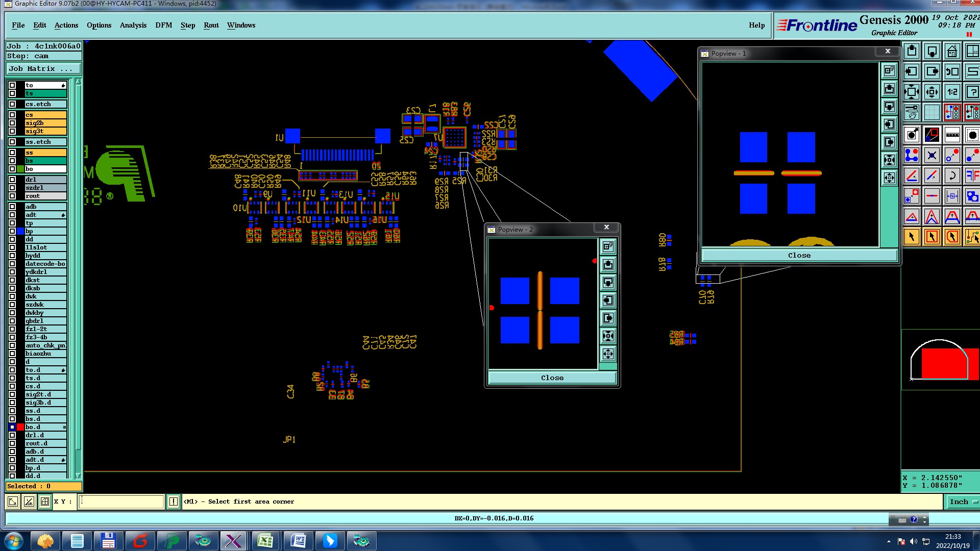This screenshot has width=980, height=551.
Task: Click the grid display icon
Action: 932,112
